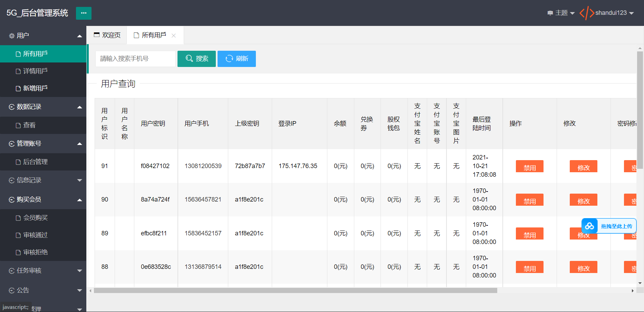The image size is (644, 312).
Task: Collapse the 管理账号 section arrow
Action: pos(80,144)
